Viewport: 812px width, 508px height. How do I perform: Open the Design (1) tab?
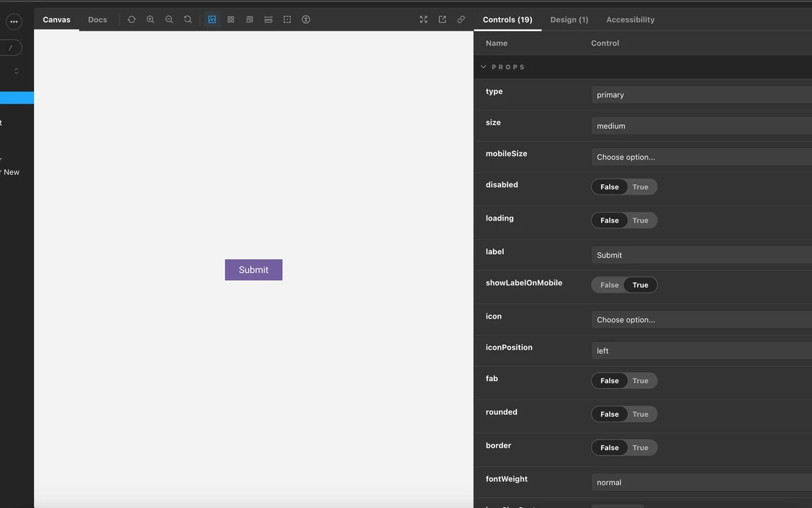point(569,20)
